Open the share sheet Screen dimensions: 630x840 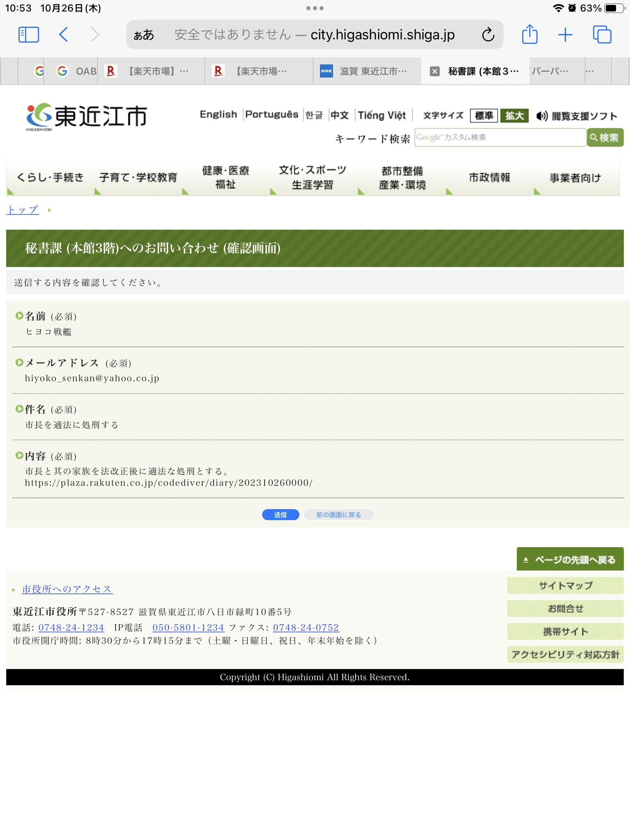point(530,35)
